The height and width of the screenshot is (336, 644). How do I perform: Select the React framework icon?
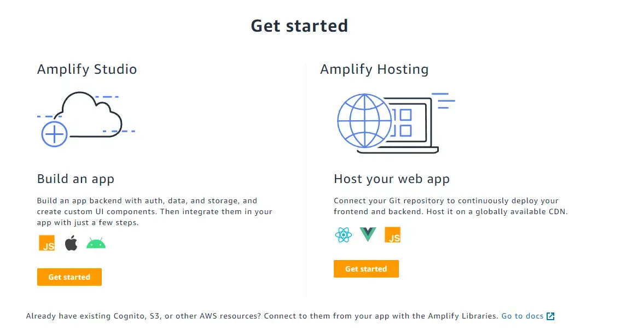pyautogui.click(x=343, y=234)
